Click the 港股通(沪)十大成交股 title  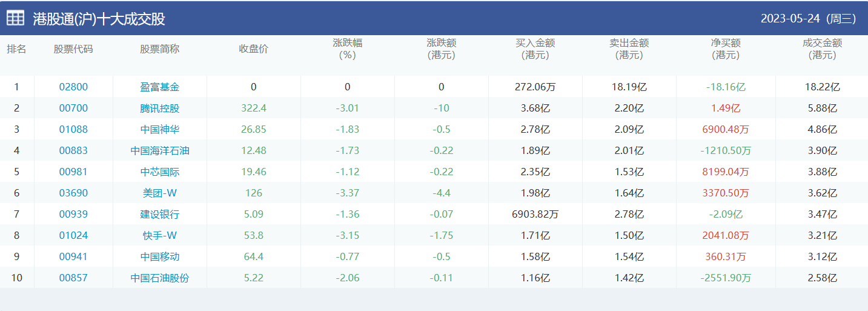[99, 19]
